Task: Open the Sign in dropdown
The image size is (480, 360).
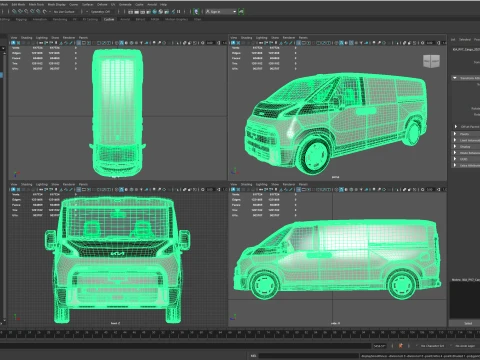Action: pos(221,12)
